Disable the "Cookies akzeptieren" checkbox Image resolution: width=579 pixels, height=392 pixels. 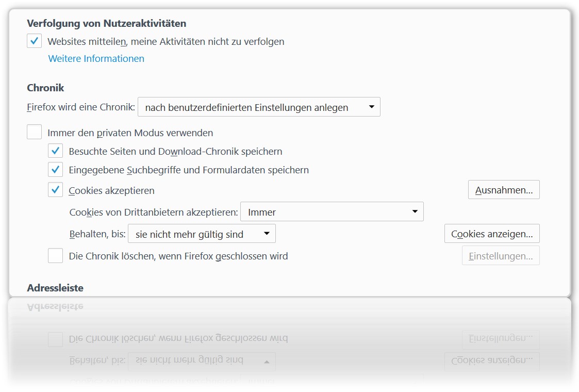[56, 190]
